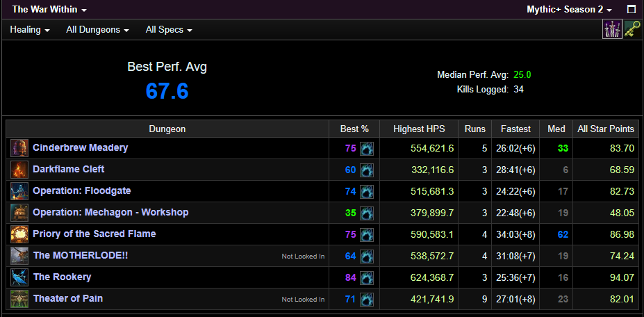Sort by the Fastest column header

pyautogui.click(x=515, y=129)
